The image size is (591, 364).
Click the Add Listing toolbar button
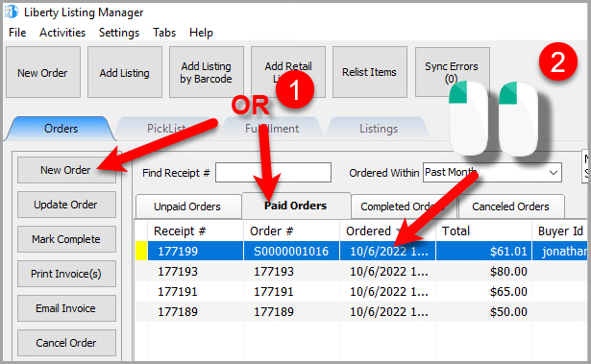(x=125, y=72)
